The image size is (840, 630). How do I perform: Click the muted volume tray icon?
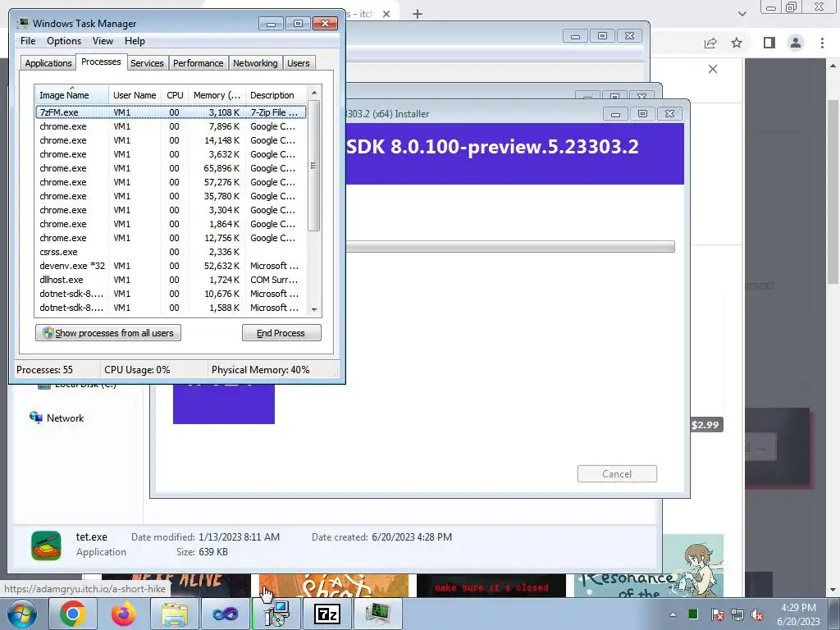(757, 614)
